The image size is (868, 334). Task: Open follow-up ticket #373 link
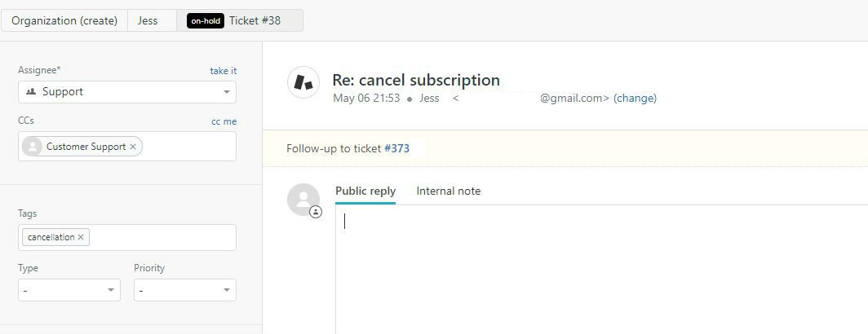click(x=397, y=149)
